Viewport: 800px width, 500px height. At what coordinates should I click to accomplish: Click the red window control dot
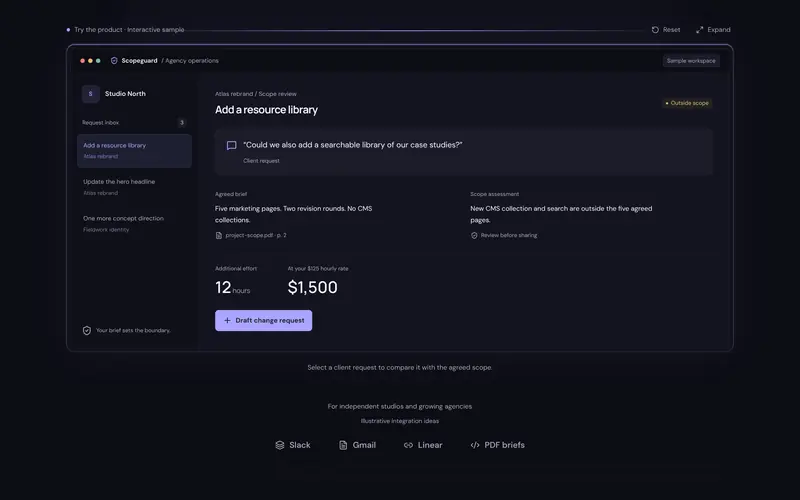pos(82,61)
